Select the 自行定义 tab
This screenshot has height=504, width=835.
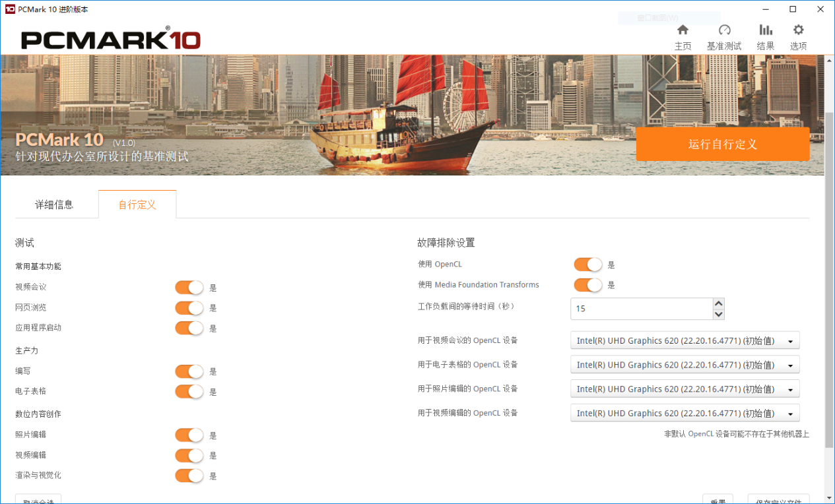click(x=137, y=205)
